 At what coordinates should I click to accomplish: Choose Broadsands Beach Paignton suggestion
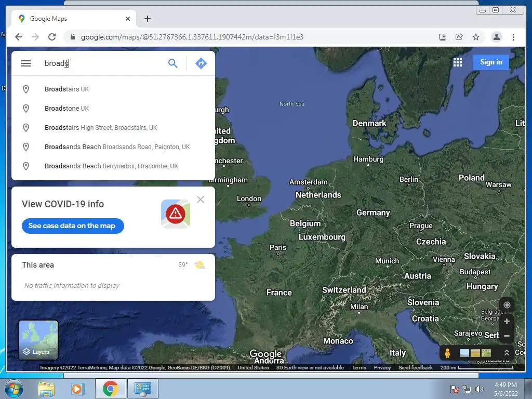pos(113,147)
